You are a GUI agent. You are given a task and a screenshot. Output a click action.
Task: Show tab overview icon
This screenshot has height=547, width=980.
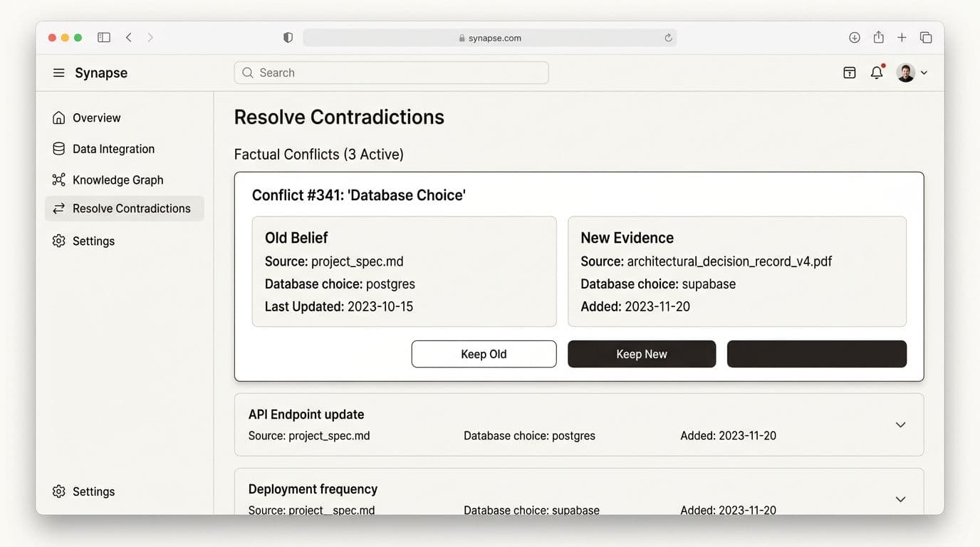pos(926,37)
